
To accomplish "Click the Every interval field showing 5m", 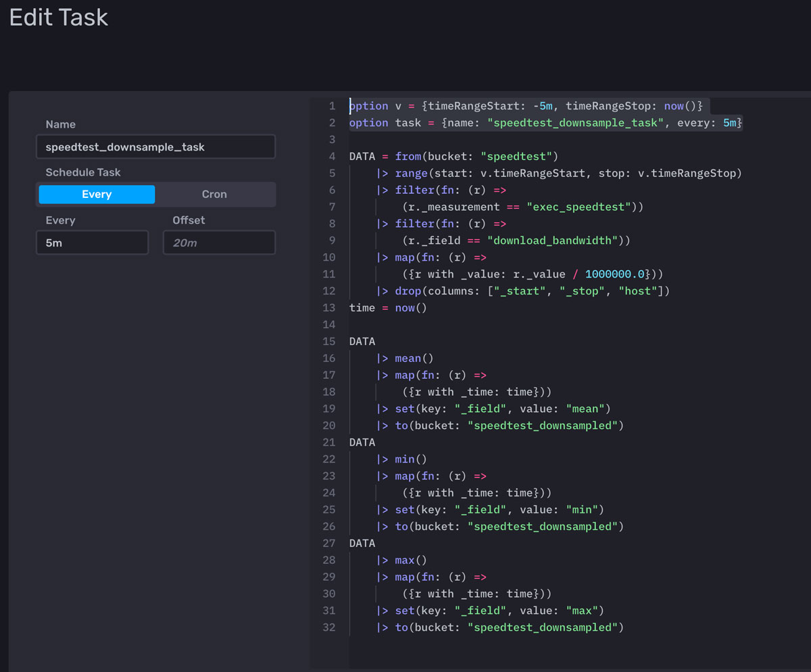I will [92, 242].
